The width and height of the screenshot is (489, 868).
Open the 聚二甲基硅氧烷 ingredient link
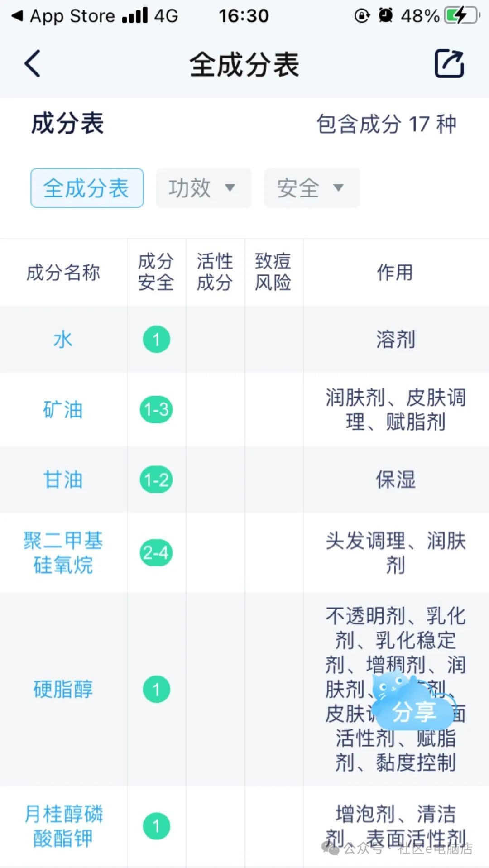click(x=63, y=552)
